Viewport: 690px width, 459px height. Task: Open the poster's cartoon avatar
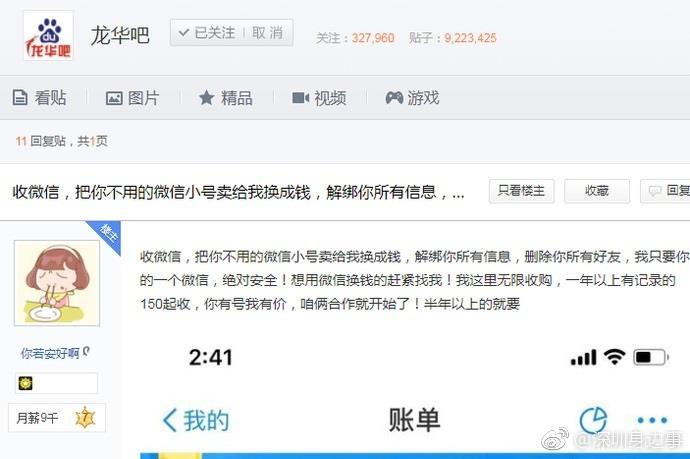click(x=57, y=283)
